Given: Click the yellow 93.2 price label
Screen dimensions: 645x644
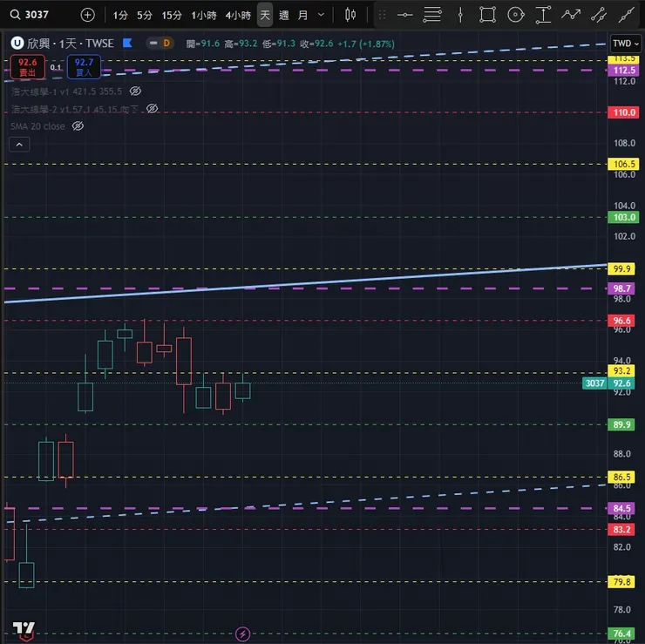Looking at the screenshot, I should coord(621,371).
